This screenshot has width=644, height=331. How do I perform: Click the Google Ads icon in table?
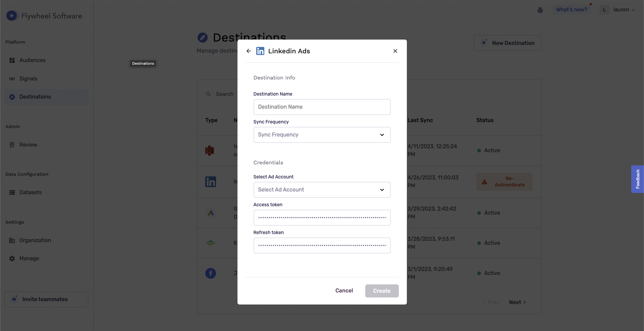pyautogui.click(x=211, y=213)
